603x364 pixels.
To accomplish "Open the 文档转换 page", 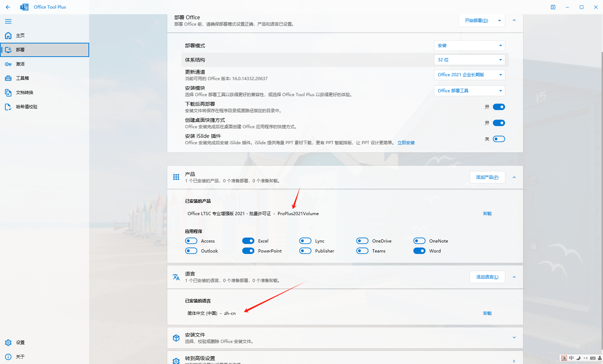I will click(x=45, y=93).
